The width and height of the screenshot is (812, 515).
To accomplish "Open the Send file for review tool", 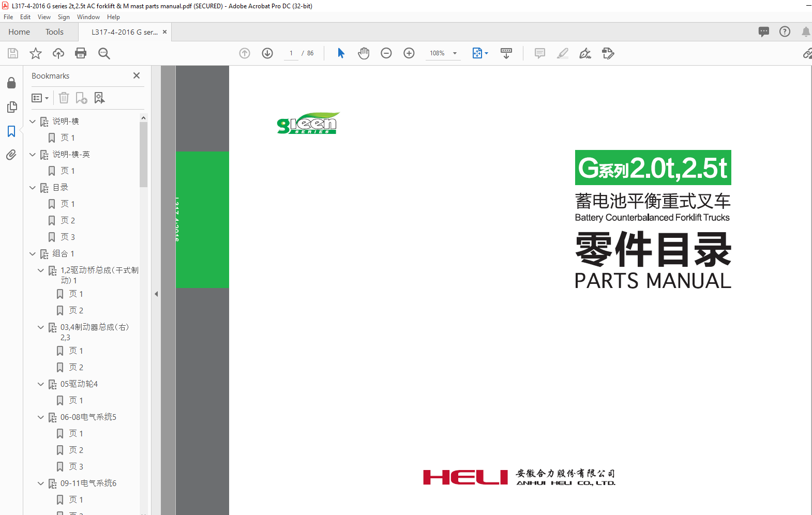I will [608, 53].
